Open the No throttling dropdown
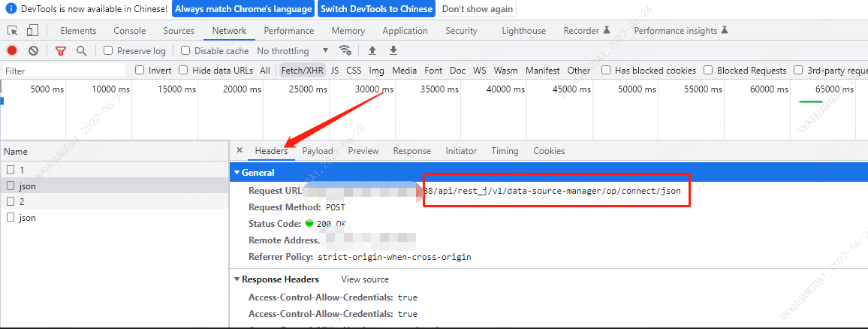This screenshot has height=329, width=868. [293, 51]
